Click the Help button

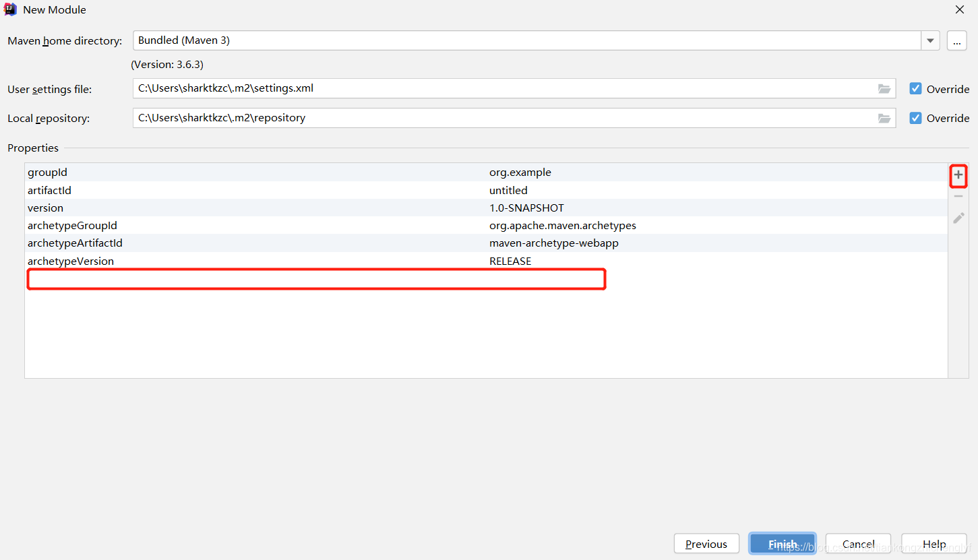[934, 544]
